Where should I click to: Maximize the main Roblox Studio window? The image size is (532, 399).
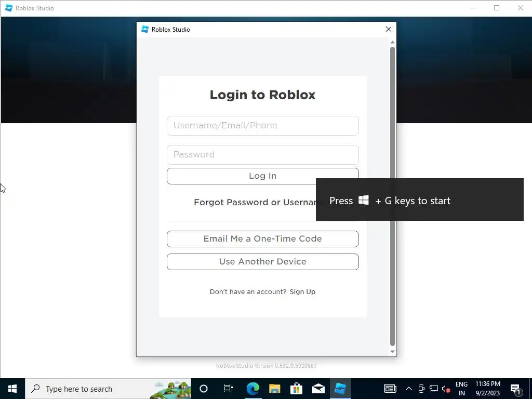(497, 8)
